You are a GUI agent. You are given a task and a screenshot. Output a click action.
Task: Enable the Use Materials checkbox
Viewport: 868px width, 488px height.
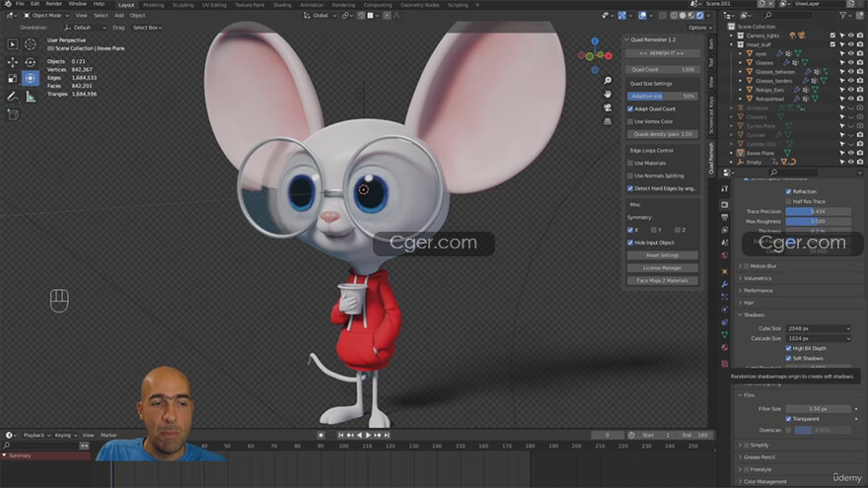point(630,164)
